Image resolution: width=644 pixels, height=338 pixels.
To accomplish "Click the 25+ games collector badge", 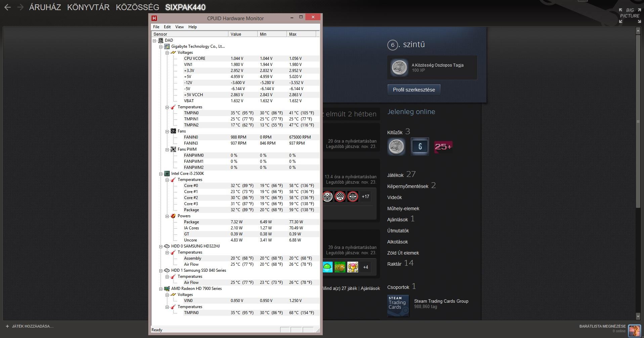I will [x=443, y=147].
